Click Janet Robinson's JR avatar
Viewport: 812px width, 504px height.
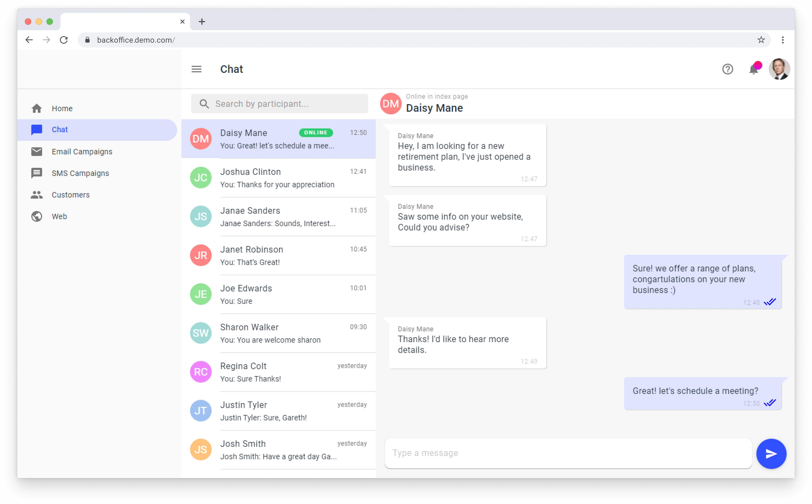[x=201, y=255]
